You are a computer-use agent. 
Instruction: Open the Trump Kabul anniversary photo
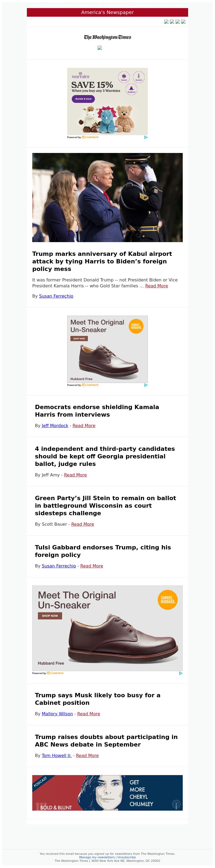[x=107, y=197]
